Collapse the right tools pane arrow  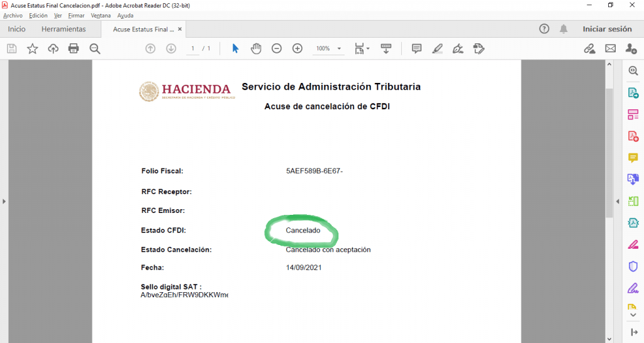pyautogui.click(x=618, y=202)
